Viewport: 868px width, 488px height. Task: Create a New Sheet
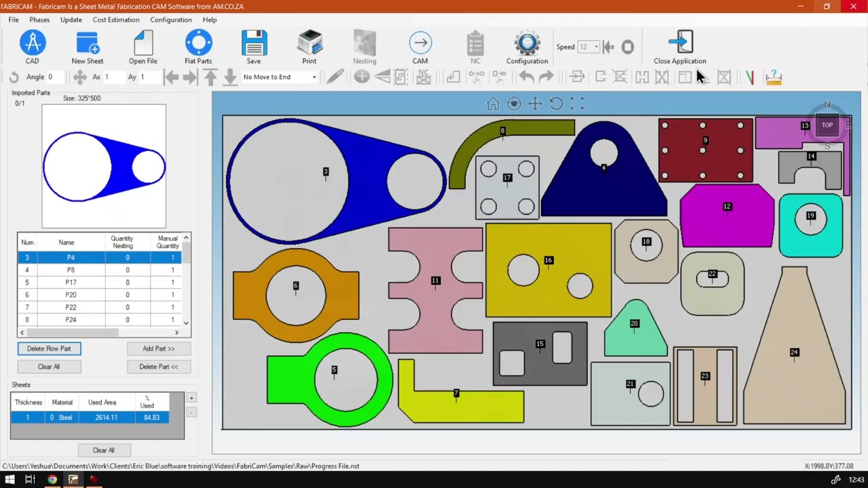[x=87, y=44]
